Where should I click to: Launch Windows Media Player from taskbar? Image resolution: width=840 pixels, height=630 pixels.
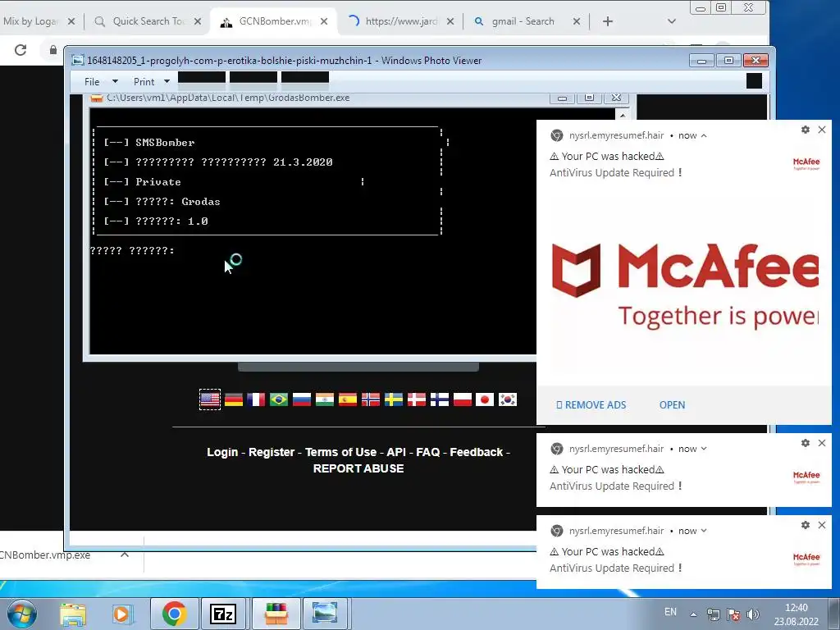(x=121, y=614)
